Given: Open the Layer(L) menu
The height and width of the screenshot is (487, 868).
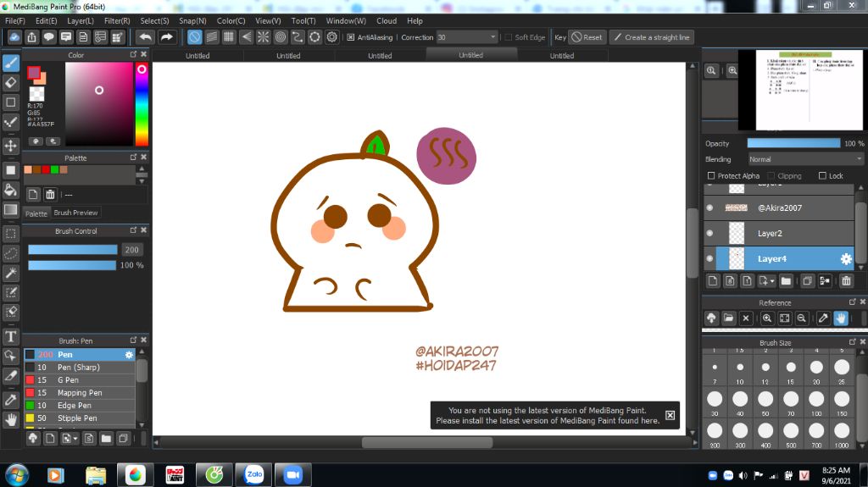Looking at the screenshot, I should 81,20.
